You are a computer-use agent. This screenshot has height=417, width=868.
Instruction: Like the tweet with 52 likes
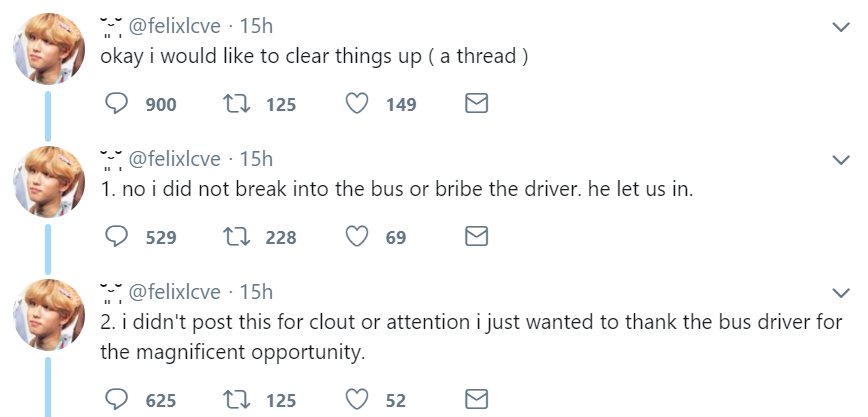pos(357,400)
